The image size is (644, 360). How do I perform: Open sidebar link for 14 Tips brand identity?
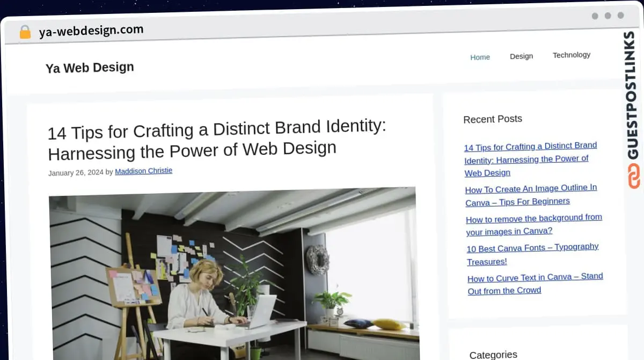tap(530, 159)
